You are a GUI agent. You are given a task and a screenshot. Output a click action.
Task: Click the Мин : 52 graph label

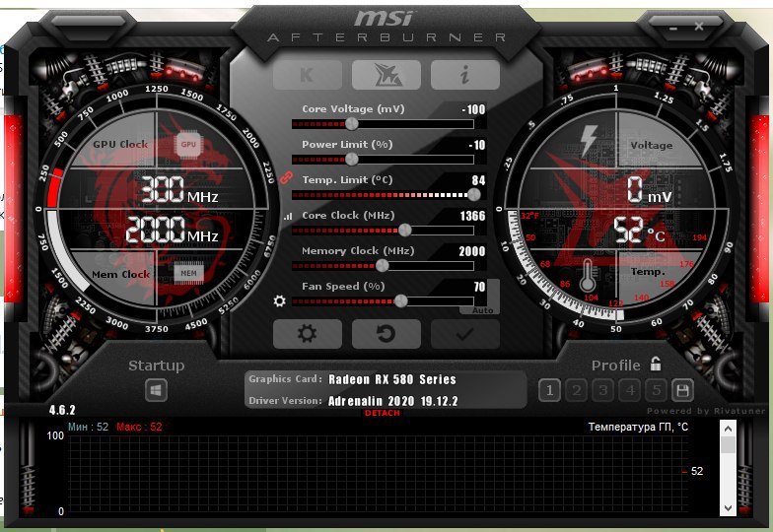pyautogui.click(x=89, y=427)
